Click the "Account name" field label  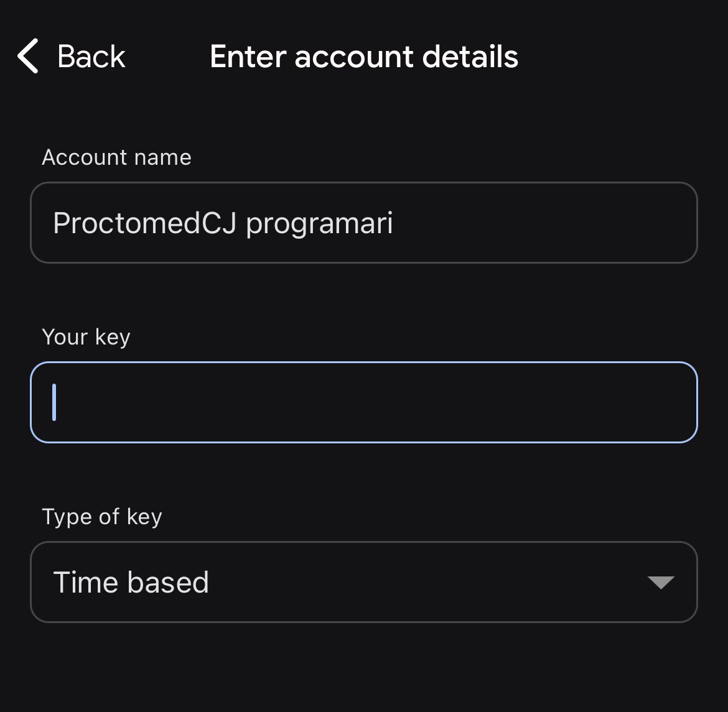(x=116, y=157)
